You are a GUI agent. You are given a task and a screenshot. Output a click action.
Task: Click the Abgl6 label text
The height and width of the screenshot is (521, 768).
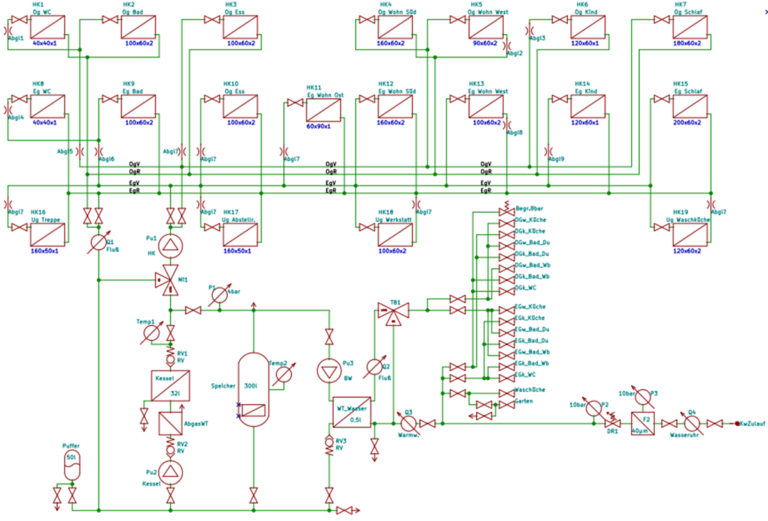coord(107,159)
